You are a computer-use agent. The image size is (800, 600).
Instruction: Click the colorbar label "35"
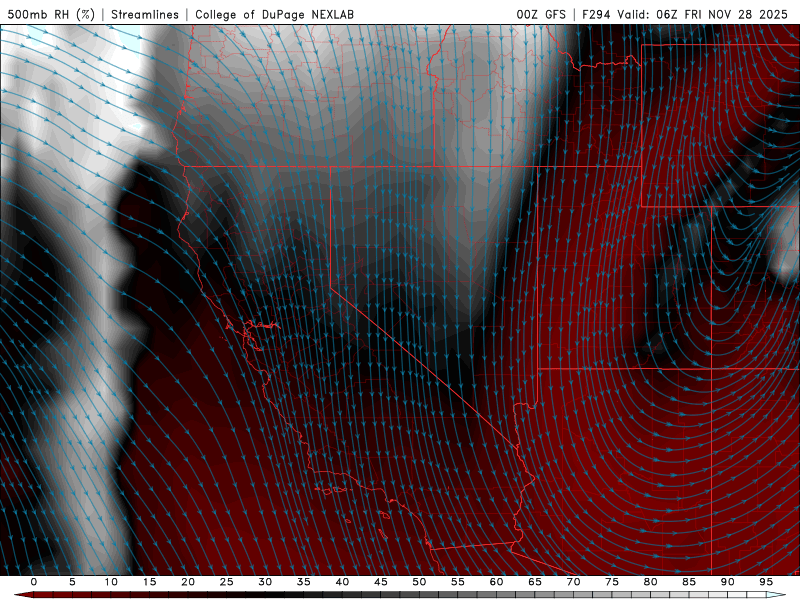[x=304, y=582]
